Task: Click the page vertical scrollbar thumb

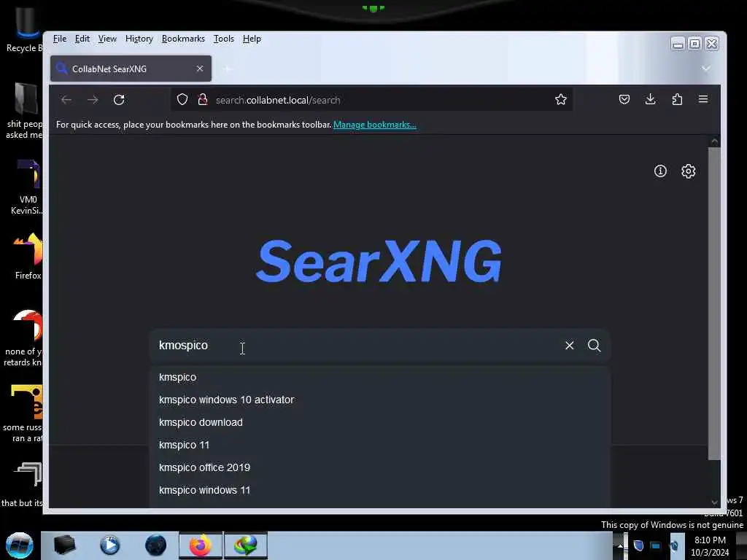Action: pyautogui.click(x=714, y=304)
